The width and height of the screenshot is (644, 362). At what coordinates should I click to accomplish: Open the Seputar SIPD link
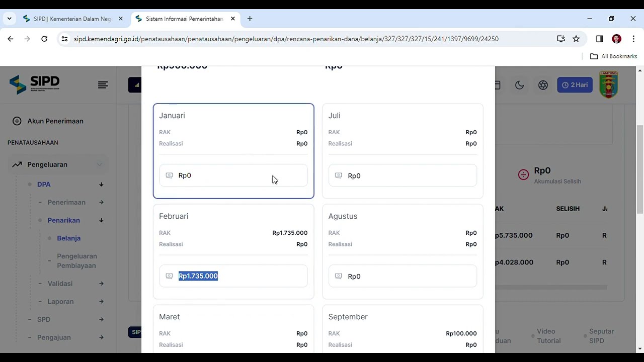(x=601, y=336)
